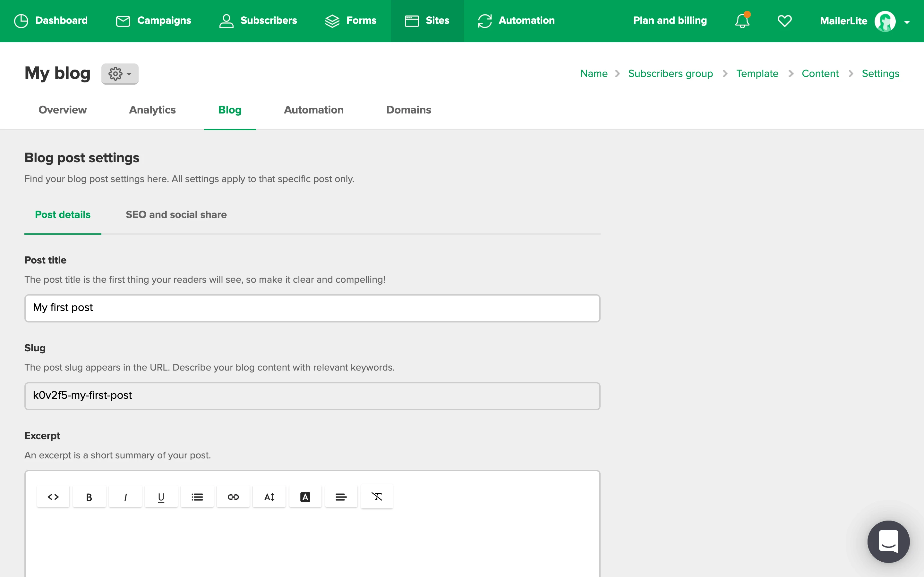Toggle italic formatting in excerpt editor
Image resolution: width=924 pixels, height=577 pixels.
tap(125, 497)
